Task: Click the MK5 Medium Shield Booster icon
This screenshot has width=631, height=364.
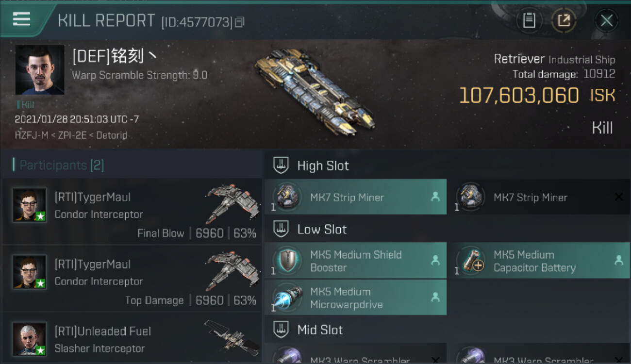Action: tap(287, 261)
